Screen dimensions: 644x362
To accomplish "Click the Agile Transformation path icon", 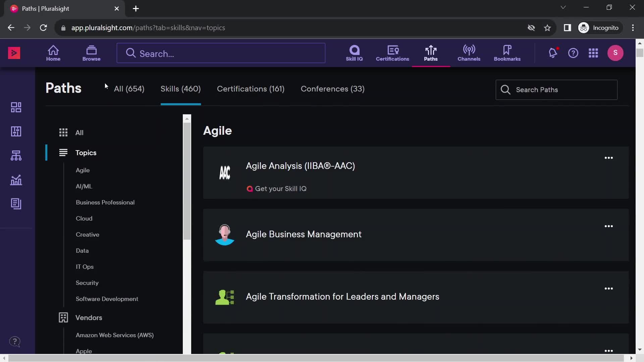I will coord(225,297).
